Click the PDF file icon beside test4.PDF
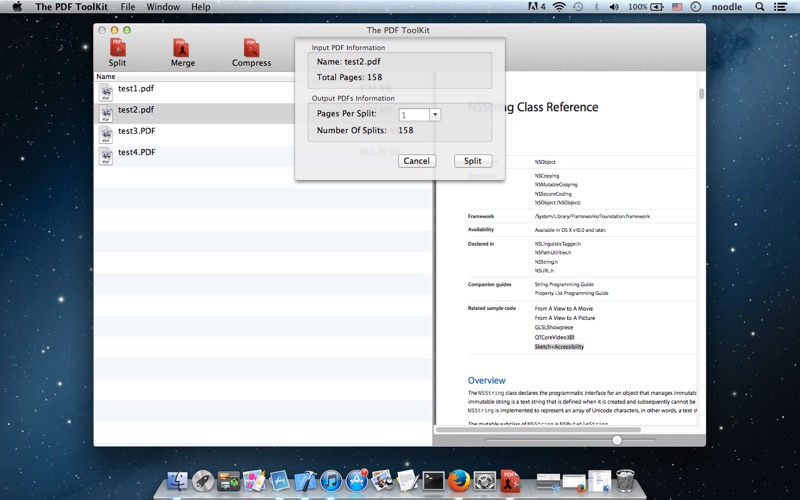This screenshot has height=500, width=800. (x=106, y=156)
